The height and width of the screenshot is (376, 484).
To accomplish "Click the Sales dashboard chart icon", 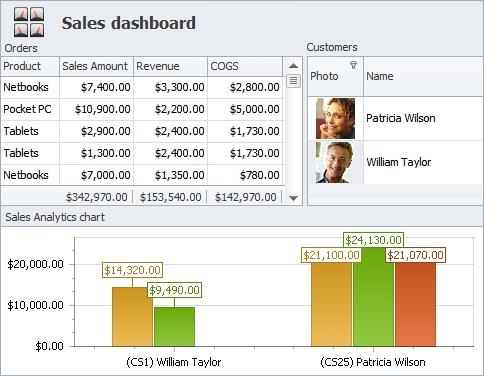I will click(x=29, y=22).
